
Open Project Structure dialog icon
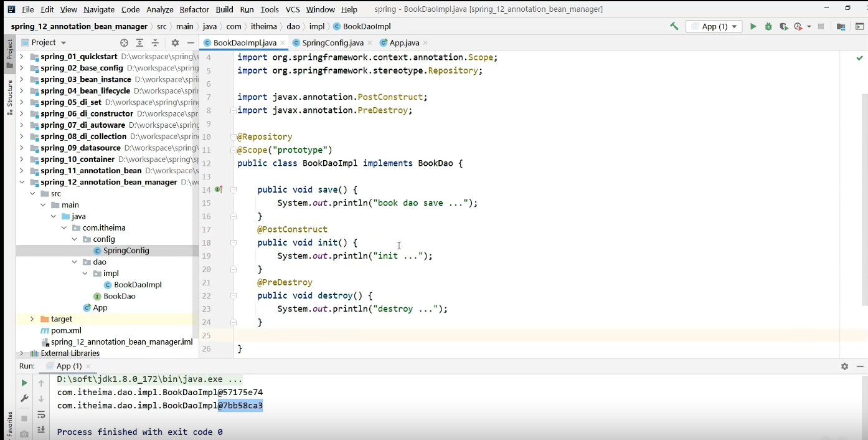coord(841,27)
